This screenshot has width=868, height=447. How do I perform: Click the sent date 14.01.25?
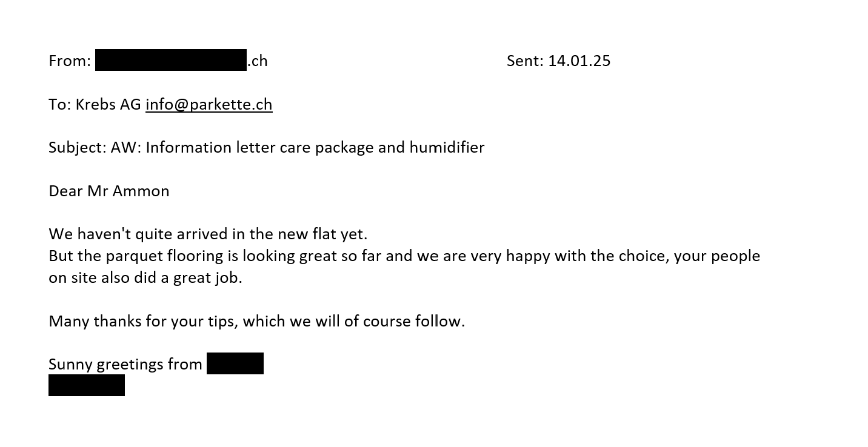pos(579,61)
